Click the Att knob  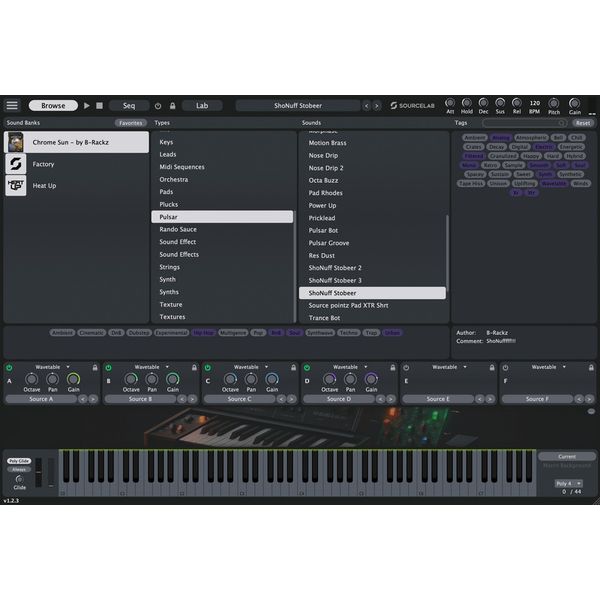pos(450,103)
